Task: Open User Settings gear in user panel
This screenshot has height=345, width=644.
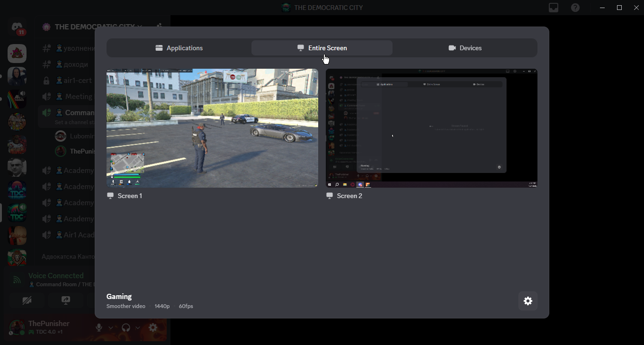Action: [x=153, y=327]
